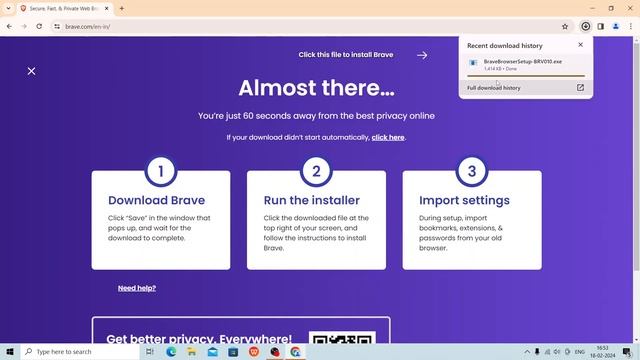Click the taskbar search box

click(80, 351)
